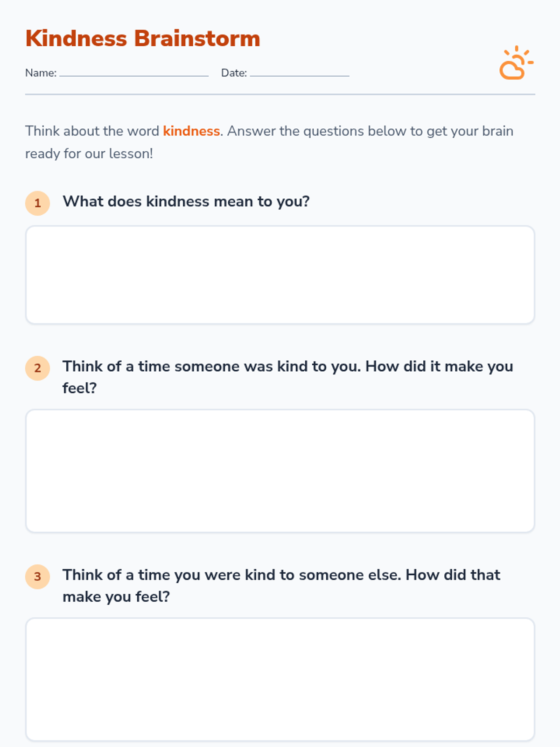Click the answer box under question 1
560x747 pixels.
(x=280, y=275)
